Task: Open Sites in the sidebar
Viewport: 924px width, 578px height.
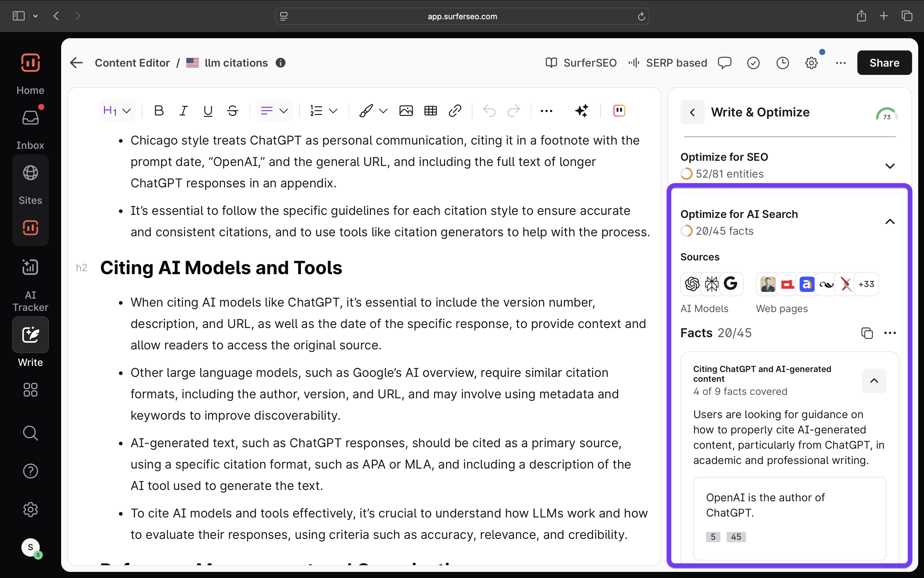Action: point(30,173)
